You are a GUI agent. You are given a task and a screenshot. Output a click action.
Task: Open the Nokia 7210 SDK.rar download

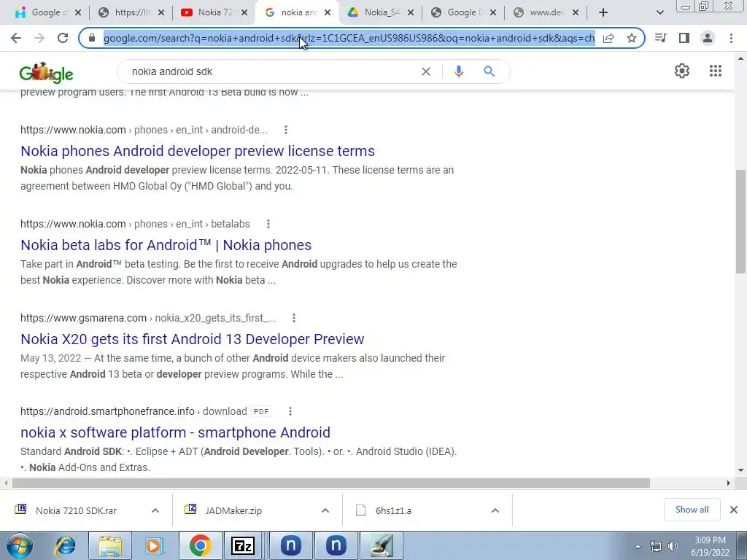click(76, 510)
